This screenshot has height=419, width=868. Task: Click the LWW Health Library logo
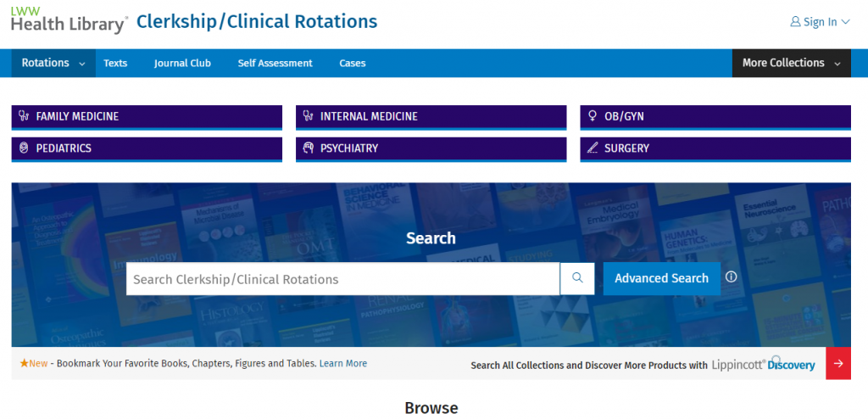[70, 20]
